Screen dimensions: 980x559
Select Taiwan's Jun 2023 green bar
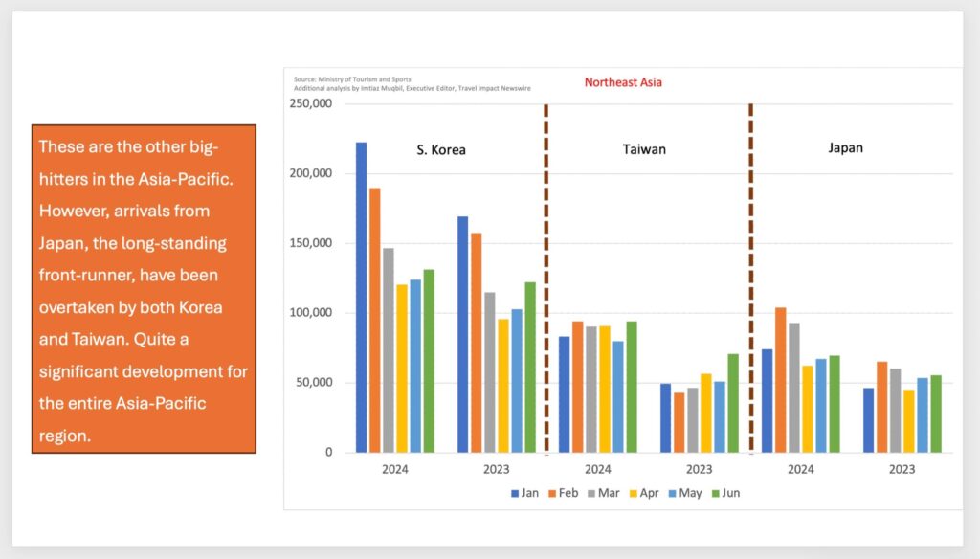point(733,403)
